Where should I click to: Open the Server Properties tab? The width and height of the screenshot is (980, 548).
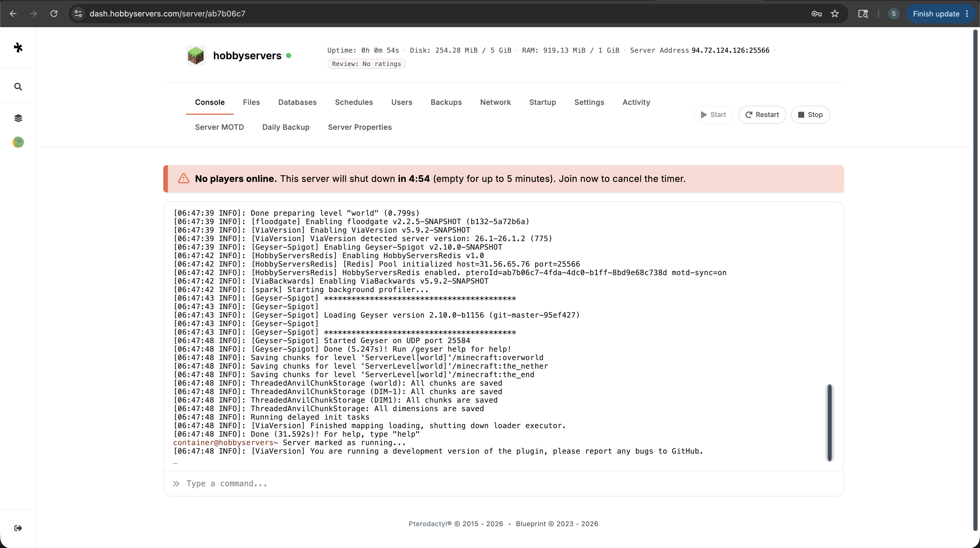pos(360,127)
